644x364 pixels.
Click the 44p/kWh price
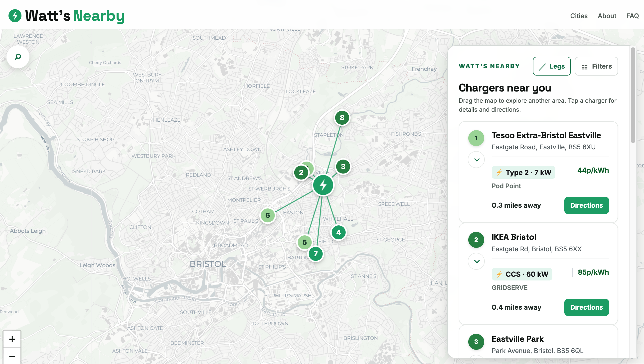(x=593, y=171)
